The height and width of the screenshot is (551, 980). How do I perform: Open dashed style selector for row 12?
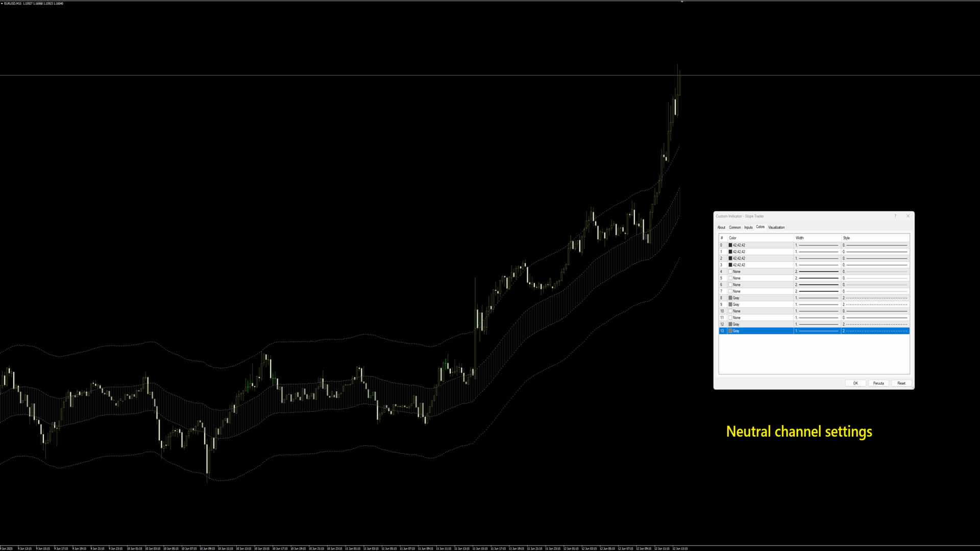pos(875,324)
